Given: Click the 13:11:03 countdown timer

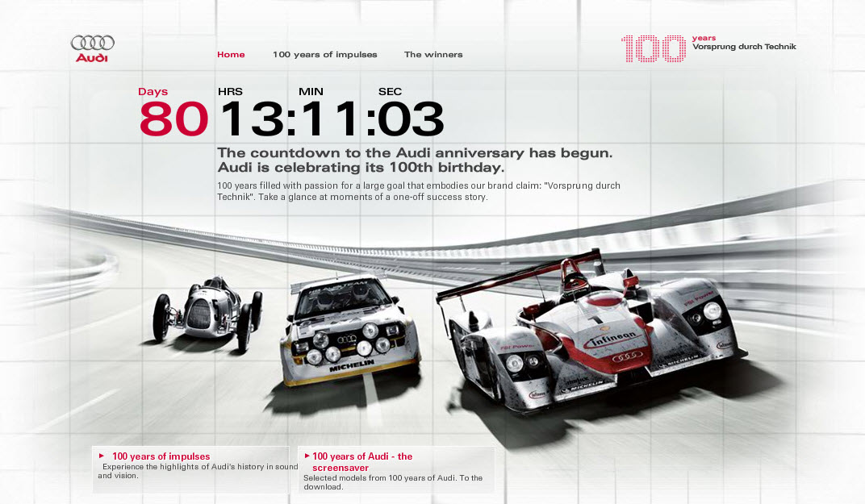Looking at the screenshot, I should [332, 119].
